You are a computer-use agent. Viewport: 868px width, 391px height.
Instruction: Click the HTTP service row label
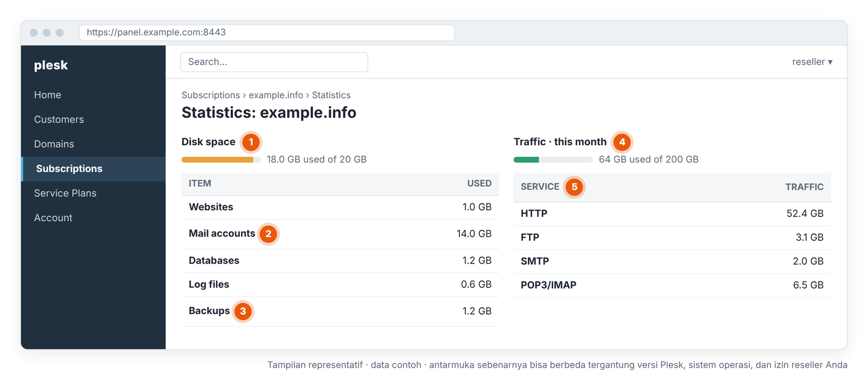[534, 213]
